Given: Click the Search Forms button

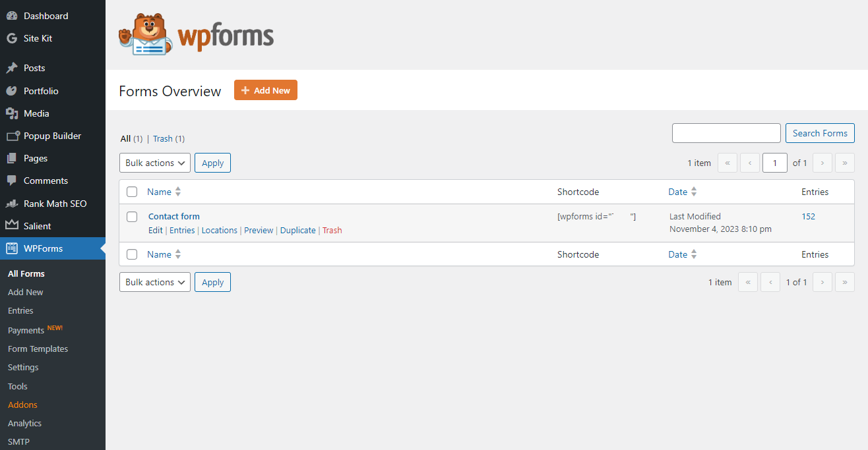Looking at the screenshot, I should (820, 133).
